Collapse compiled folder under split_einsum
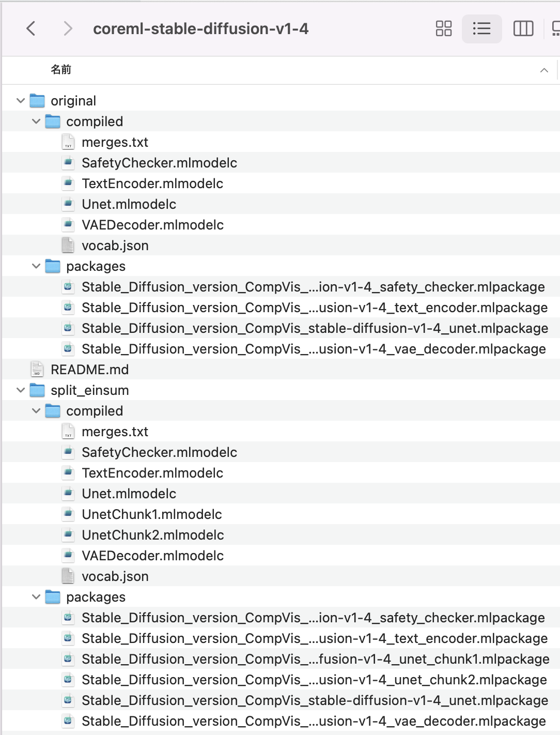Screen dimensions: 560x735 36,411
